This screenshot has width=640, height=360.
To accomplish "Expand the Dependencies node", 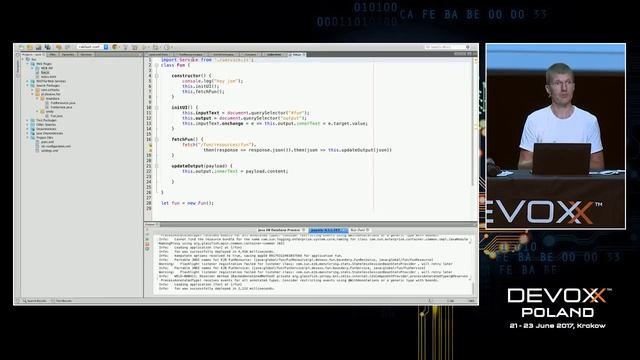I will [28, 129].
